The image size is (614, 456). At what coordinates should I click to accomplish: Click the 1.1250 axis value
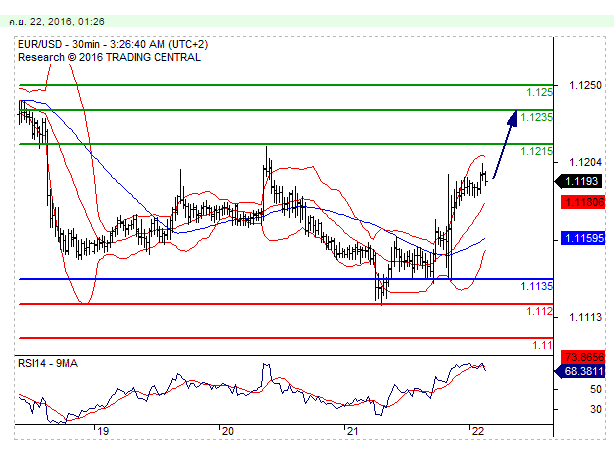(x=585, y=85)
